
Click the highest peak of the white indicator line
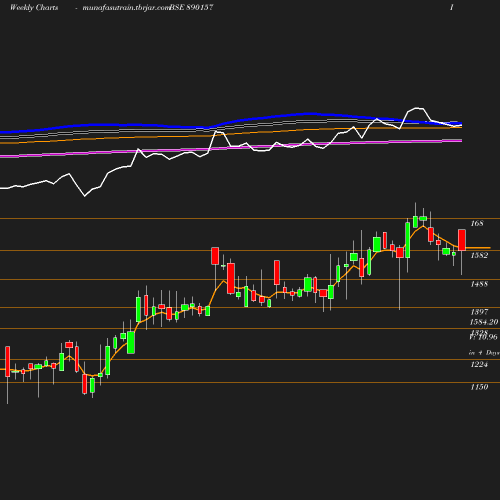tap(417, 108)
